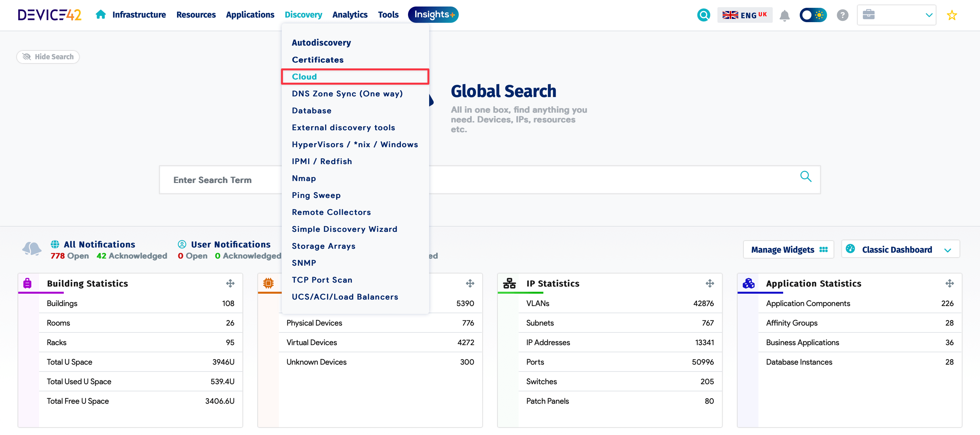The image size is (980, 435).
Task: Click the double bell notifications icon
Action: (x=32, y=249)
